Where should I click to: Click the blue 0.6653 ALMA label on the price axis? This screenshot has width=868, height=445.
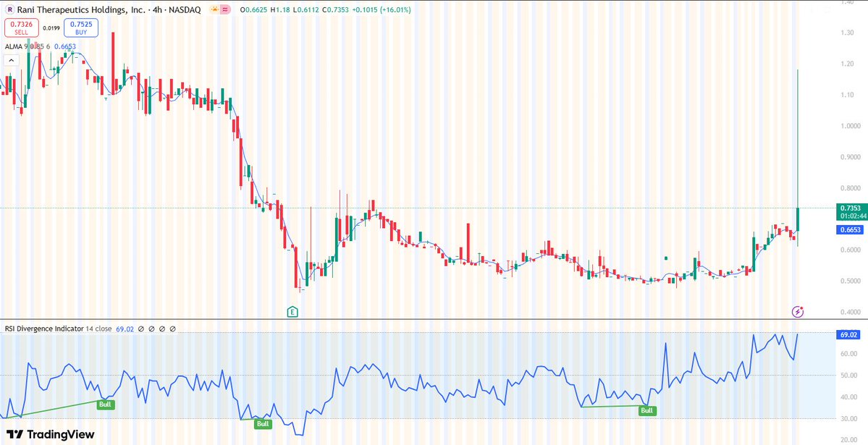click(850, 229)
